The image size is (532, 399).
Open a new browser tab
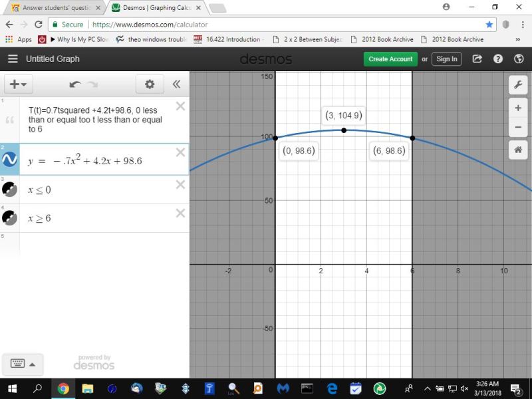tap(217, 9)
